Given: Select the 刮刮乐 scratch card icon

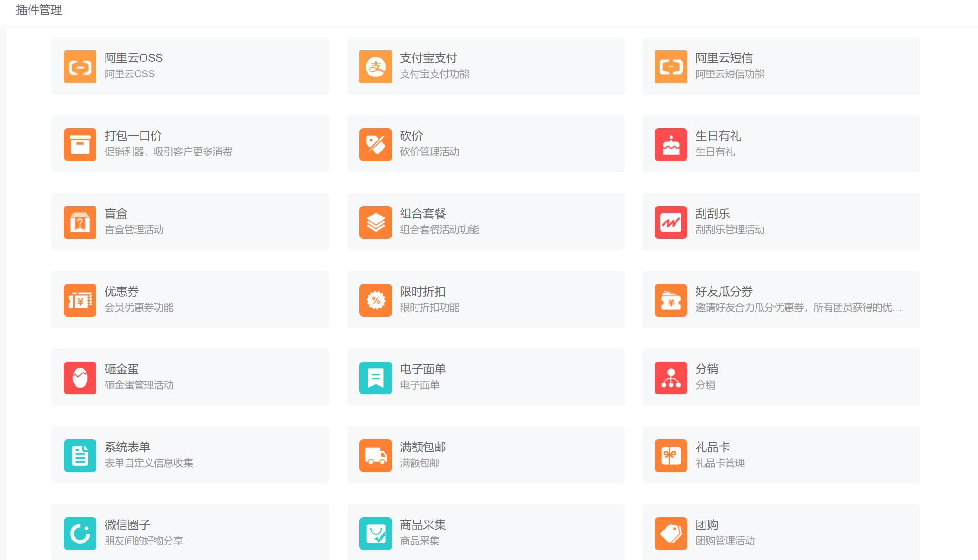Looking at the screenshot, I should [670, 222].
